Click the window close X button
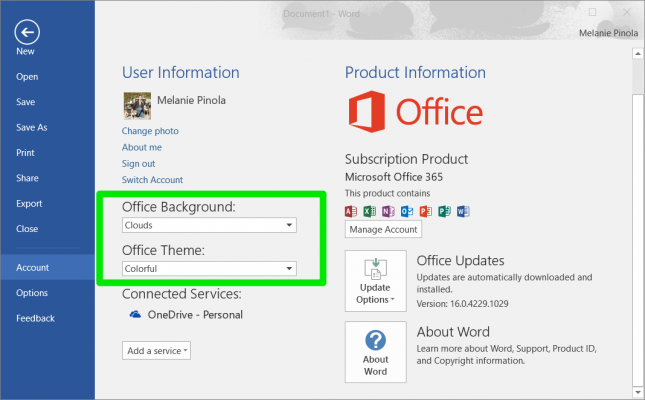The width and height of the screenshot is (645, 400). tap(626, 13)
